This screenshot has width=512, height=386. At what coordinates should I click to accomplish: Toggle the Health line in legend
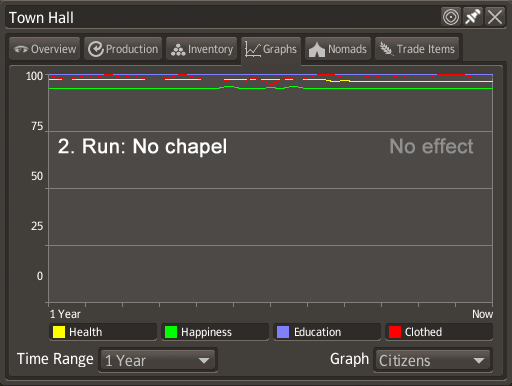pos(103,332)
